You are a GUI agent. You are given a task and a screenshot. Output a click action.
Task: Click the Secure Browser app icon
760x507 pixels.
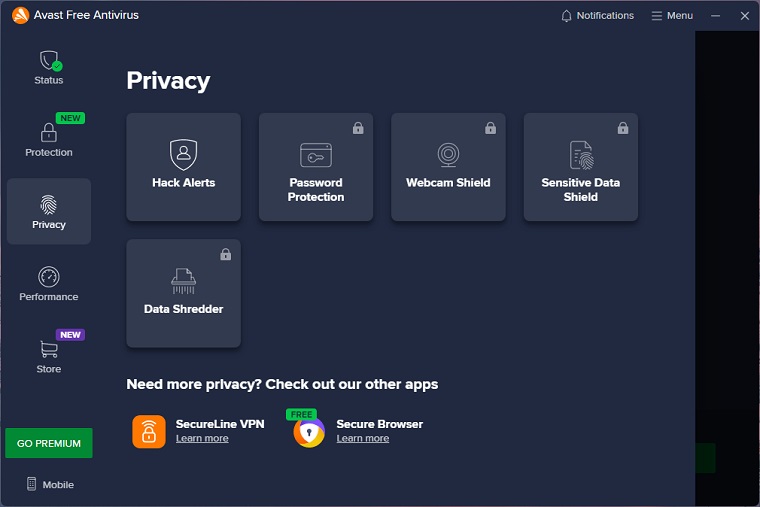click(x=309, y=432)
